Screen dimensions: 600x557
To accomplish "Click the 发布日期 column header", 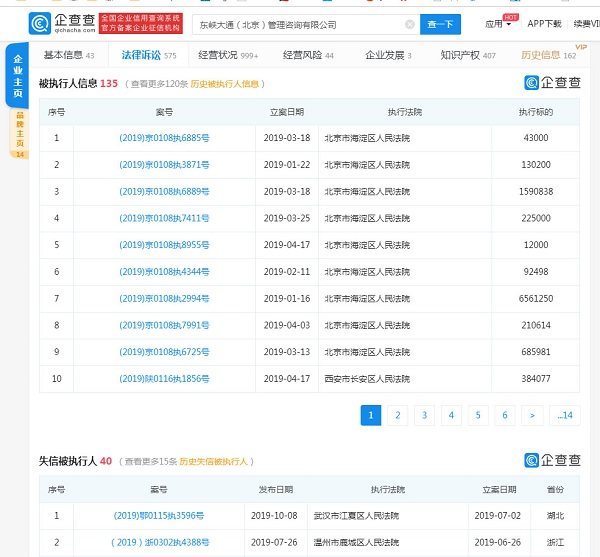I will point(276,489).
